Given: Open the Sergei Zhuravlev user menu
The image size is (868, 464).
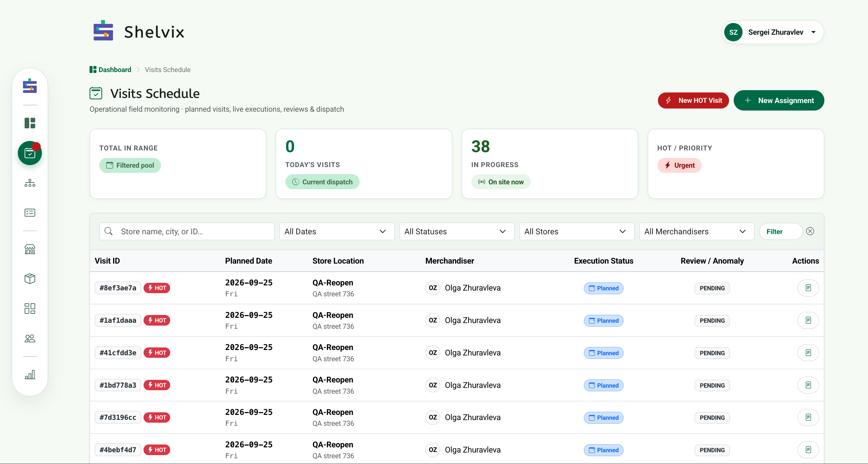Looking at the screenshot, I should coord(772,32).
